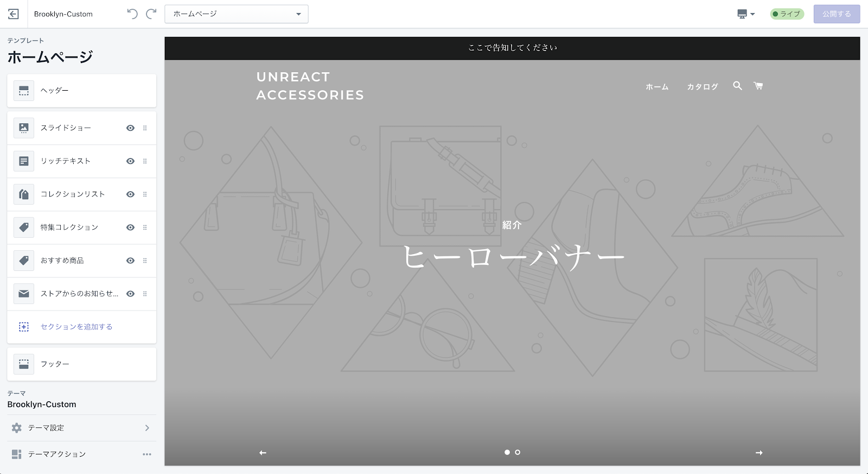This screenshot has height=474, width=868.
Task: Click カタログ in the store navigation
Action: click(x=702, y=87)
